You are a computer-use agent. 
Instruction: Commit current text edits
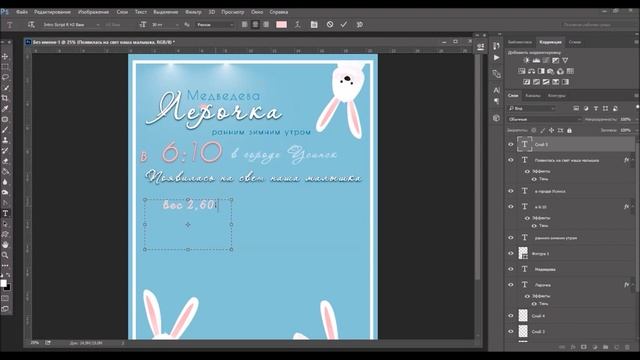(344, 24)
